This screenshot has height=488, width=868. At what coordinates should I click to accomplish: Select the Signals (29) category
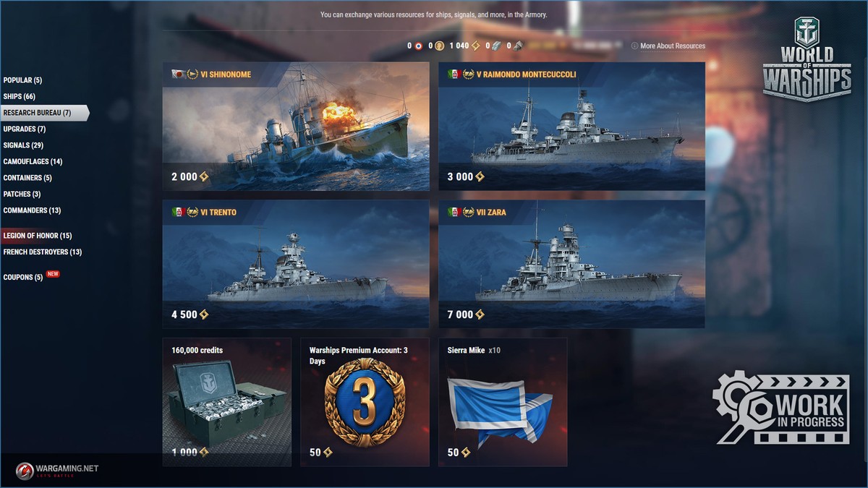click(x=23, y=145)
